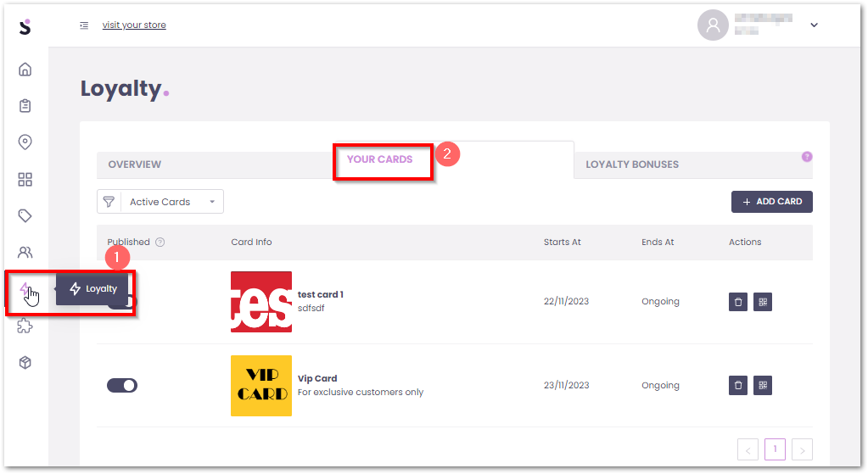Viewport: 868px width, 474px height.
Task: Switch to the Loyalty Bonuses tab
Action: click(632, 165)
